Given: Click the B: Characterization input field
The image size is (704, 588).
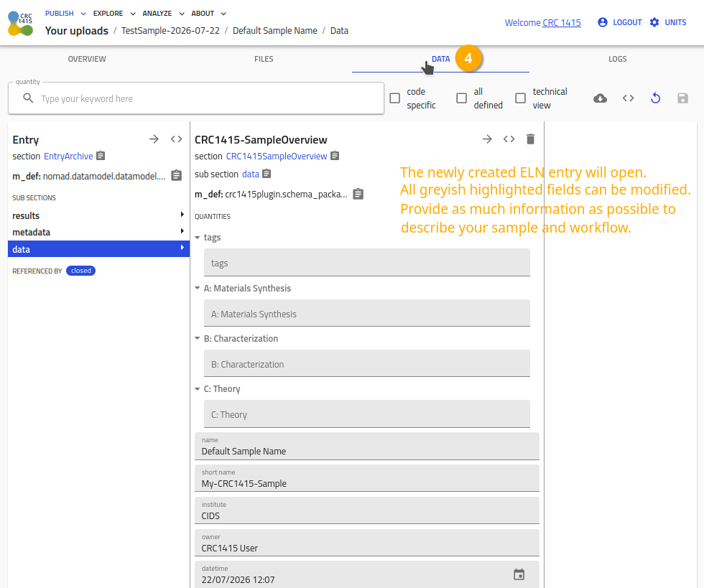Looking at the screenshot, I should click(367, 363).
